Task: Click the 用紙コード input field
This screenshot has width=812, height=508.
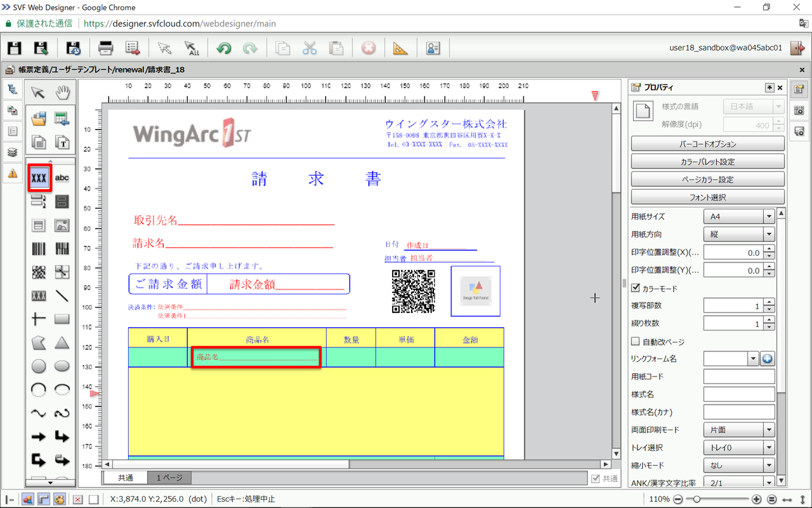Action: pyautogui.click(x=739, y=377)
